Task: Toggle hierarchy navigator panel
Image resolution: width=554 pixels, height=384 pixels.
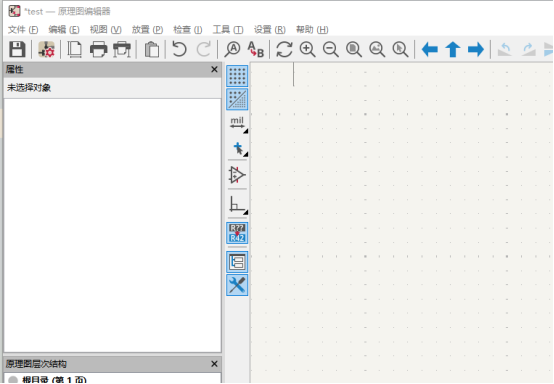Action: [x=237, y=262]
